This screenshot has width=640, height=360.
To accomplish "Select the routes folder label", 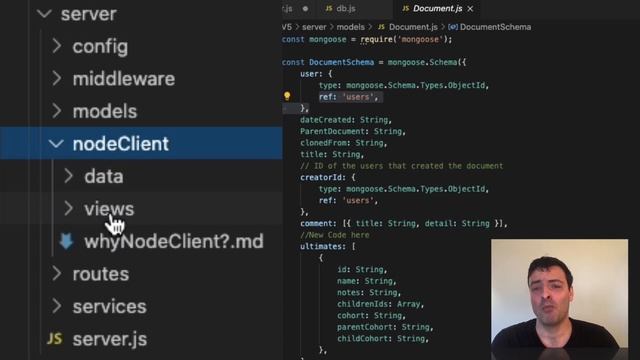I will point(101,274).
